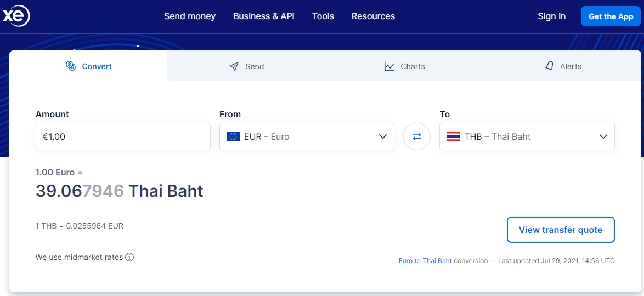Click the Send paper plane icon
This screenshot has width=644, height=296.
[x=234, y=66]
